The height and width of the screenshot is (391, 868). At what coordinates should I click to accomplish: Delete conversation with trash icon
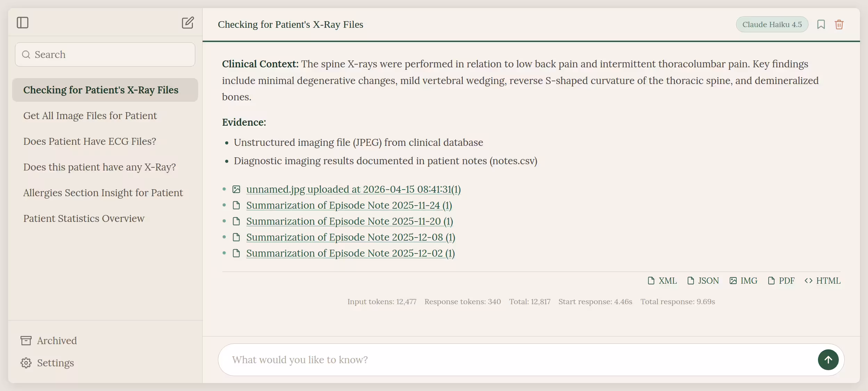[839, 25]
